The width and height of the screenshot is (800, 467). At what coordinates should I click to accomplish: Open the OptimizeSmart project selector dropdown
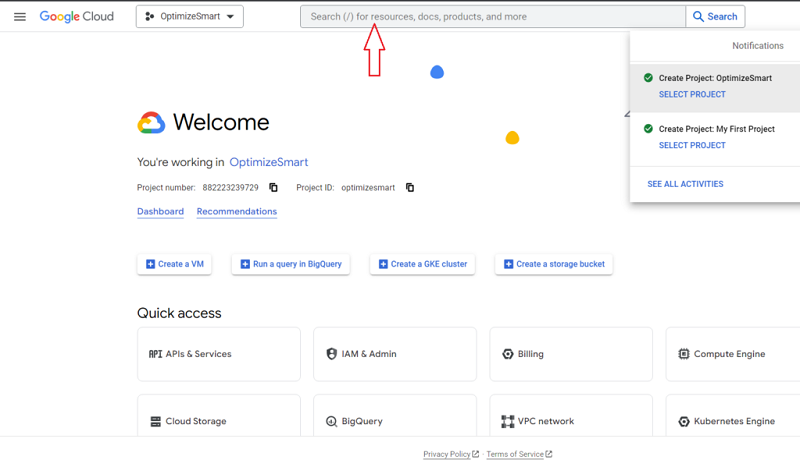tap(190, 16)
